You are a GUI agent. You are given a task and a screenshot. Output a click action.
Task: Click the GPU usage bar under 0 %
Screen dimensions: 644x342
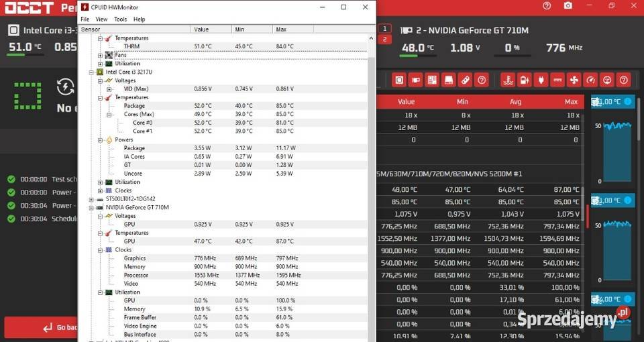tap(512, 56)
